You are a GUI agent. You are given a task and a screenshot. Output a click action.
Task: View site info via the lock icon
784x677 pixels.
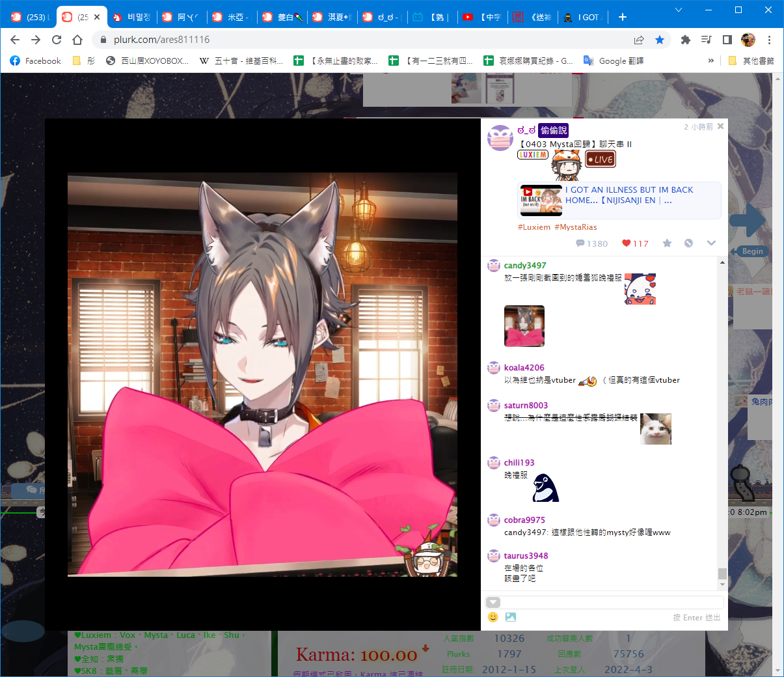[103, 40]
